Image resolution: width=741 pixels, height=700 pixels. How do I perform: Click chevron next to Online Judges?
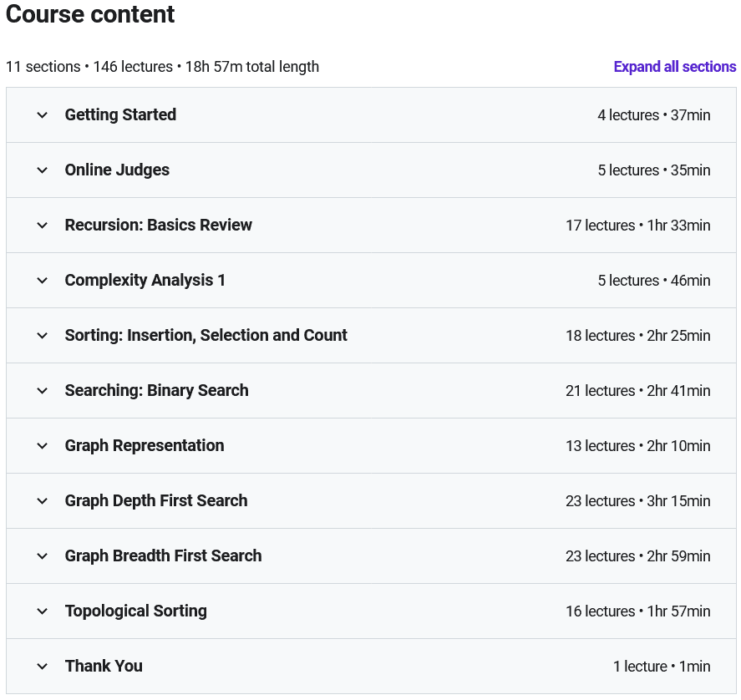click(x=43, y=170)
